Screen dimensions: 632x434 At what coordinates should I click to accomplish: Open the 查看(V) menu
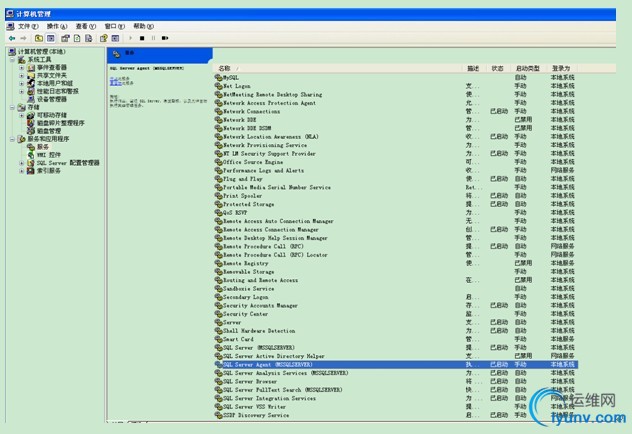coord(86,27)
